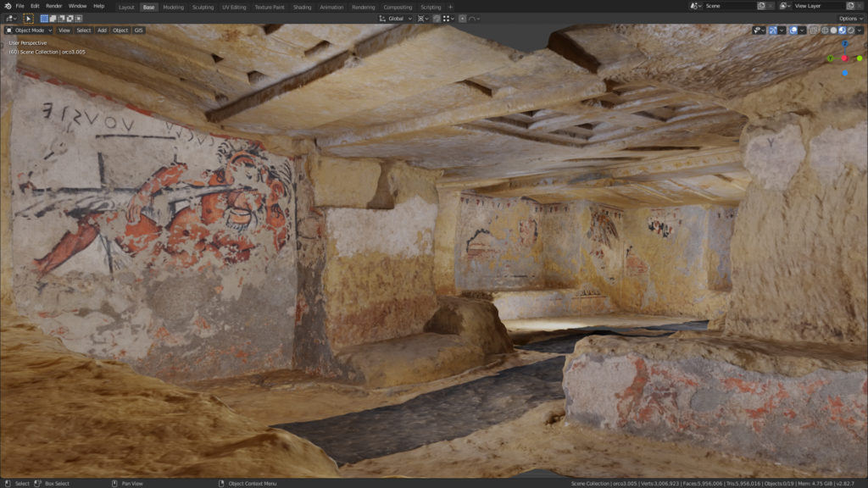Switch to the Shading workspace tab

303,7
